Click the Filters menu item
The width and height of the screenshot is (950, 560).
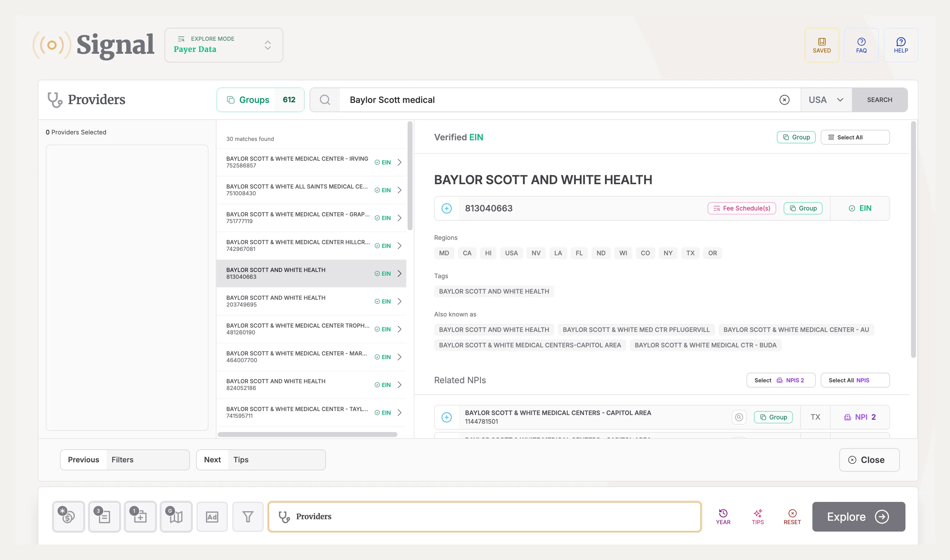click(x=122, y=460)
